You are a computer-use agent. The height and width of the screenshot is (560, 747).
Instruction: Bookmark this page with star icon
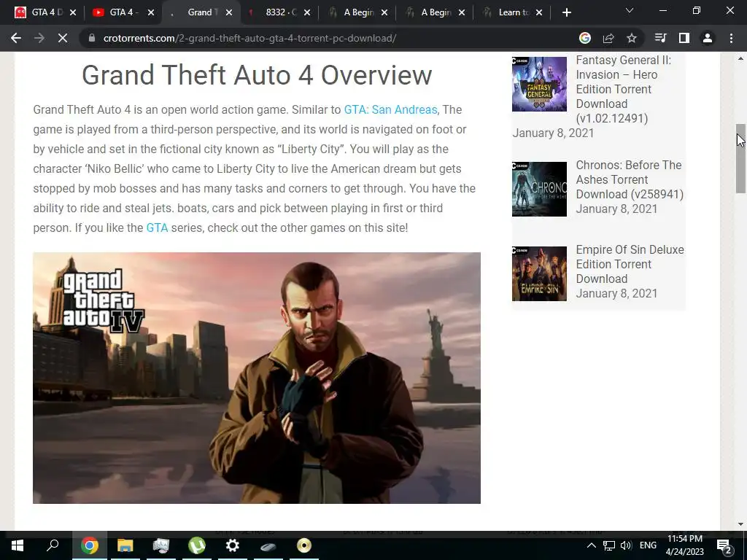pyautogui.click(x=632, y=38)
